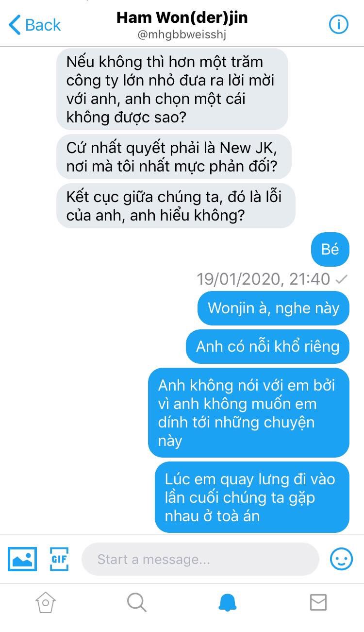Select the sent message 'Bé'
The height and width of the screenshot is (632, 364).
330,249
